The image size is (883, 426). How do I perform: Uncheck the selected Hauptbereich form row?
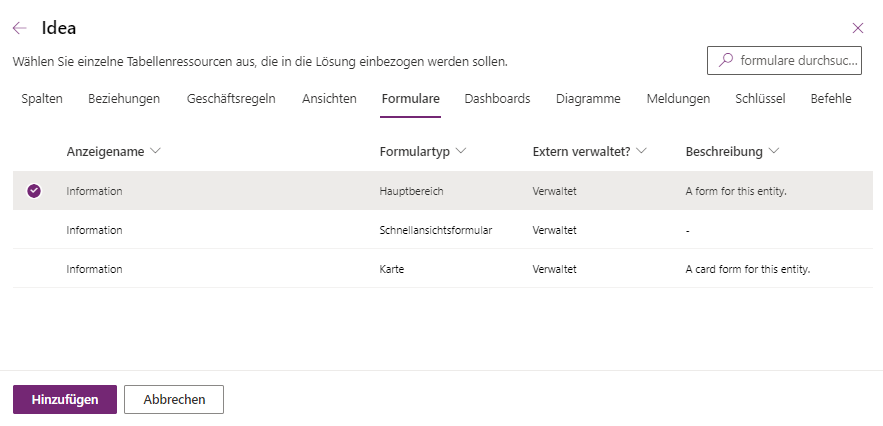click(34, 191)
